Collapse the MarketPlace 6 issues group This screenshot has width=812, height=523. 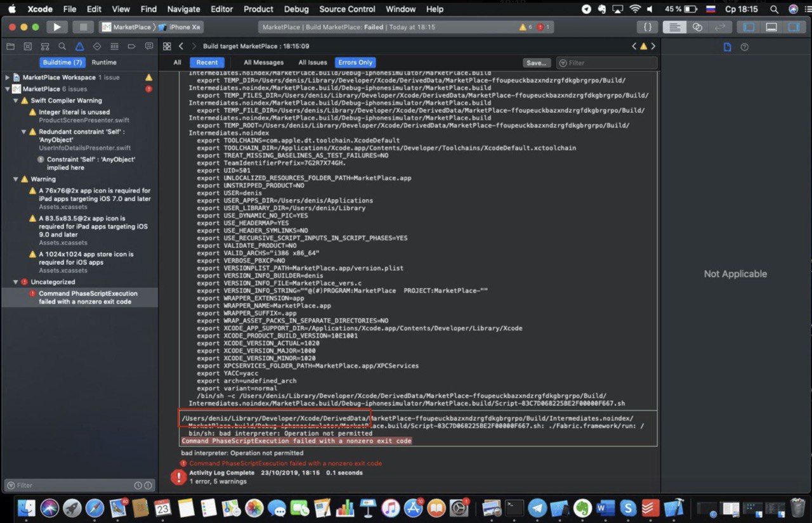[8, 89]
